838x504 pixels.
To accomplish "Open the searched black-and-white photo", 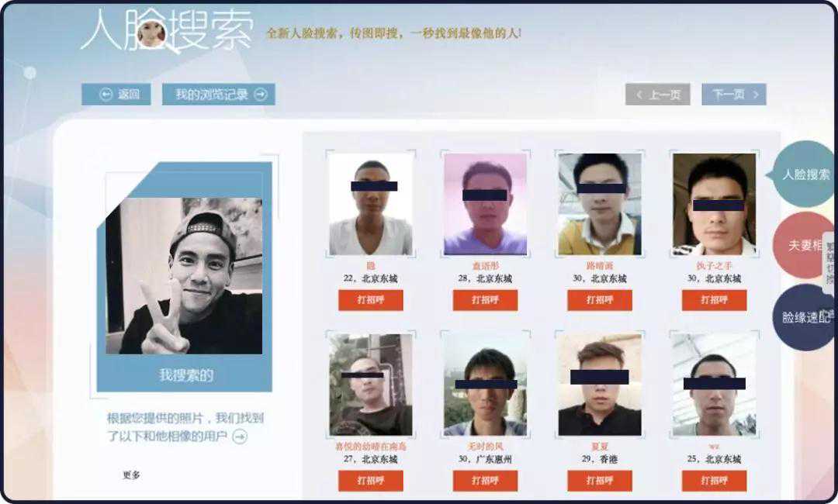I will pos(184,275).
